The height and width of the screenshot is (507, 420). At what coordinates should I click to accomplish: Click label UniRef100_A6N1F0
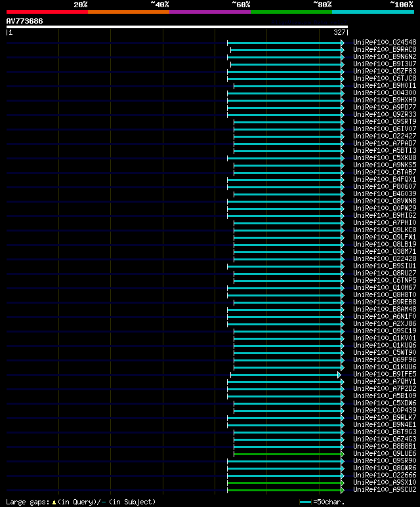385,316
